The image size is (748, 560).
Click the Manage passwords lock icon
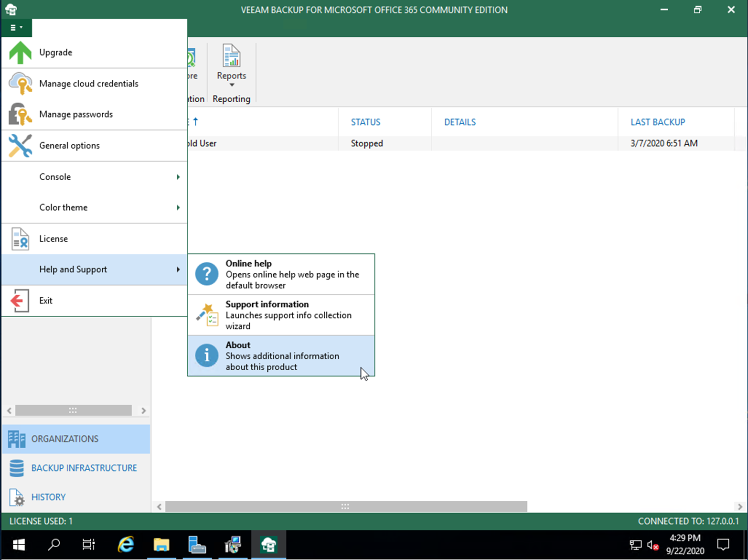pos(20,114)
